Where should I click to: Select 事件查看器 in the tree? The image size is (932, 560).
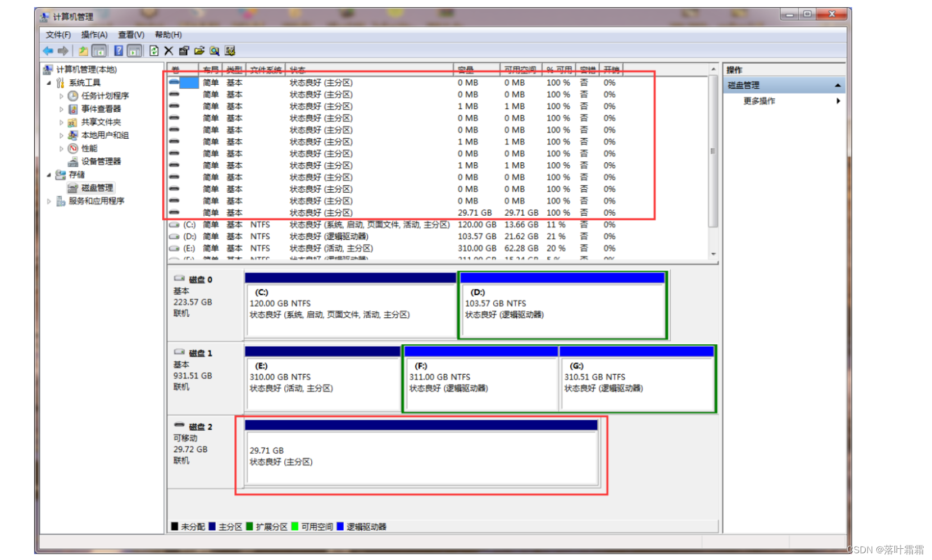click(x=101, y=109)
